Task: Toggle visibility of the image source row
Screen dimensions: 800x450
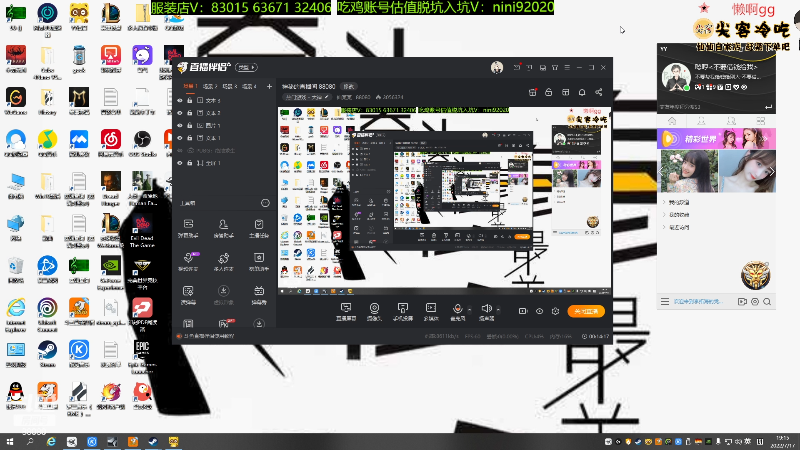Action: click(x=180, y=125)
